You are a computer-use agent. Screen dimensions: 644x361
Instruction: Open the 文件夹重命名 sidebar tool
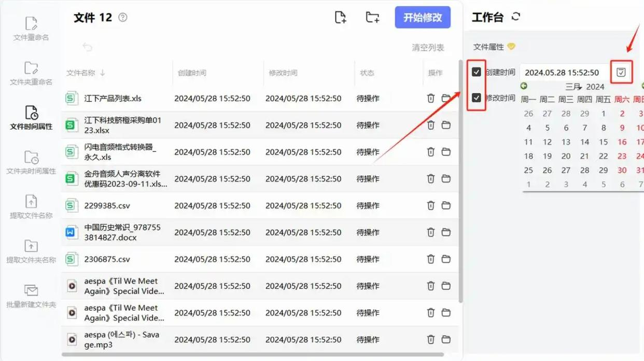(31, 74)
